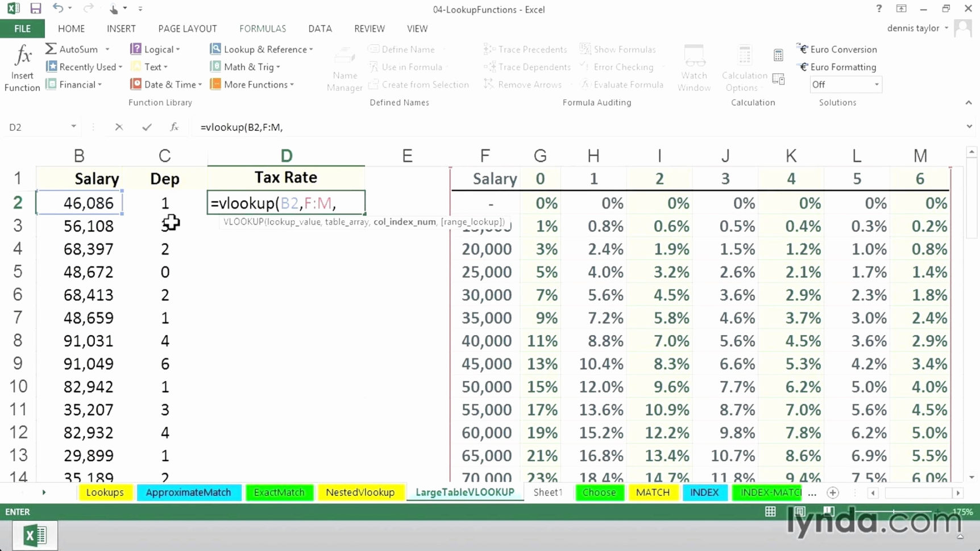Open the Date & Time functions dropdown
The image size is (980, 551).
tap(165, 84)
